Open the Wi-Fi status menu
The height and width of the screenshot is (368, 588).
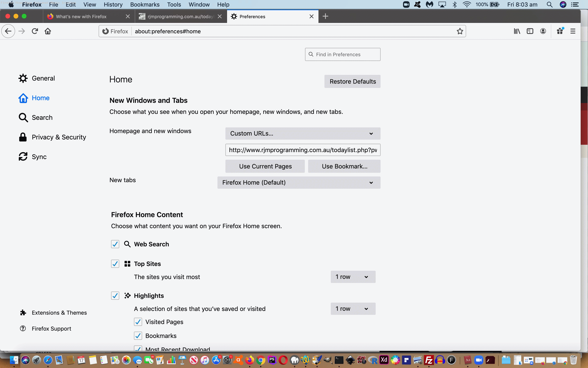point(467,5)
